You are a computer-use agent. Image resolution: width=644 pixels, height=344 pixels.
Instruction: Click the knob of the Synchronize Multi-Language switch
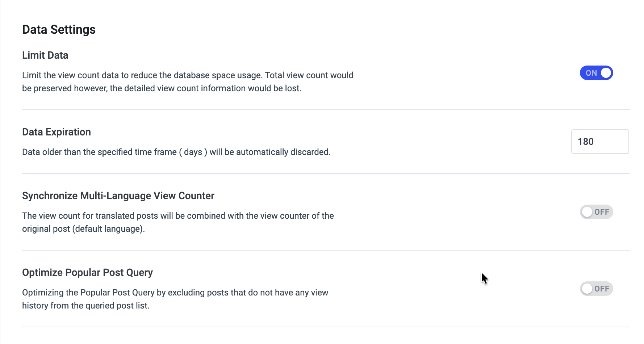[587, 212]
